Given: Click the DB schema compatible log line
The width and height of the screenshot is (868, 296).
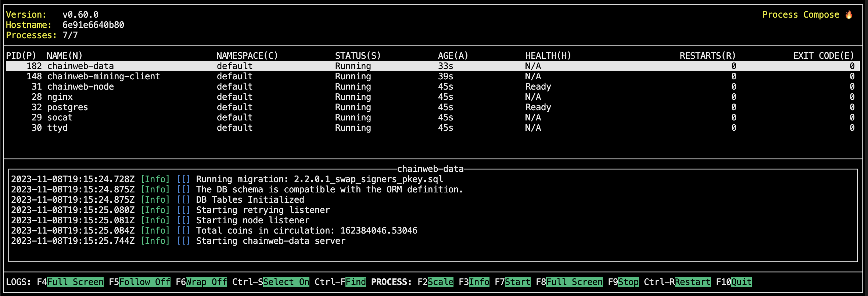Looking at the screenshot, I should pos(237,189).
